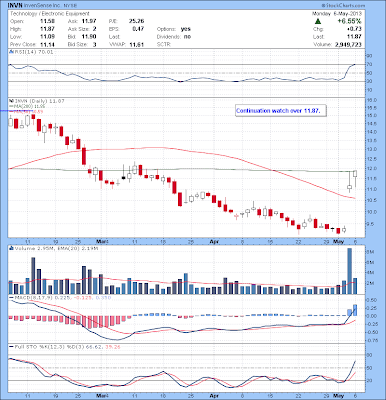
Task: Click the date Monday 6-May-2013
Action: [x=337, y=14]
